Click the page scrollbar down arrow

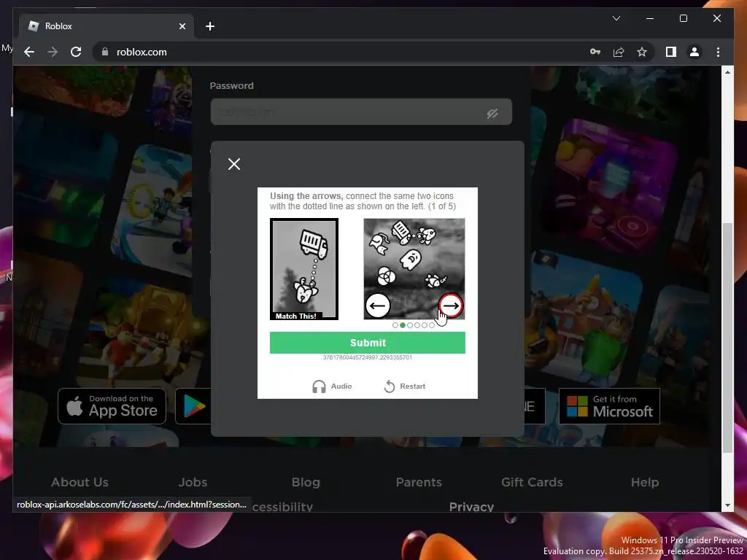tap(727, 506)
